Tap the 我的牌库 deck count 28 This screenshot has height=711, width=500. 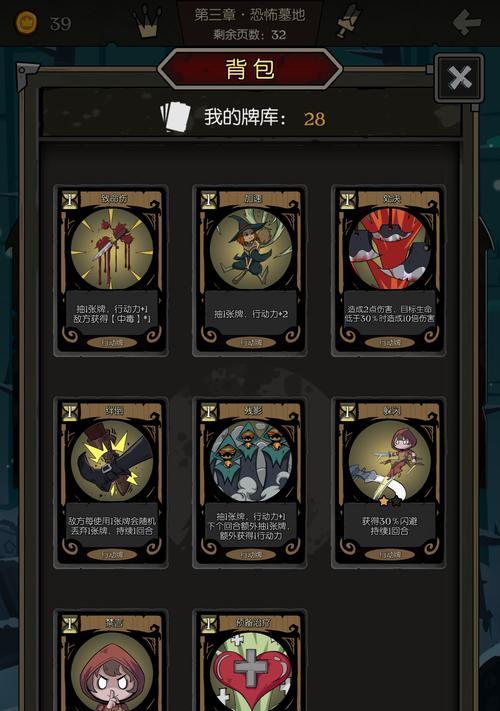coord(314,119)
